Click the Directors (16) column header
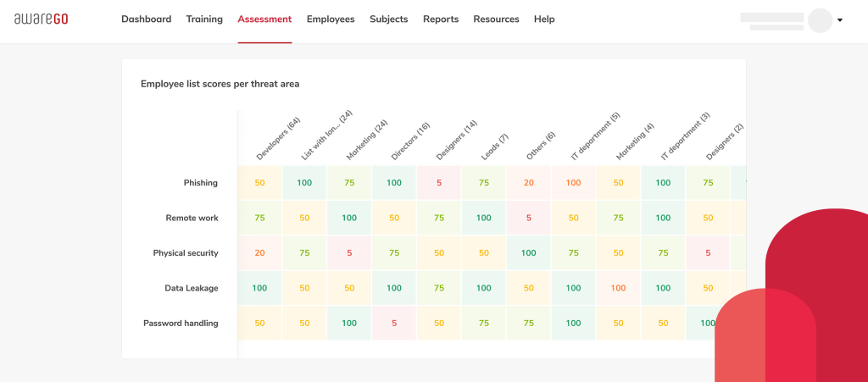The height and width of the screenshot is (382, 868). click(x=410, y=141)
